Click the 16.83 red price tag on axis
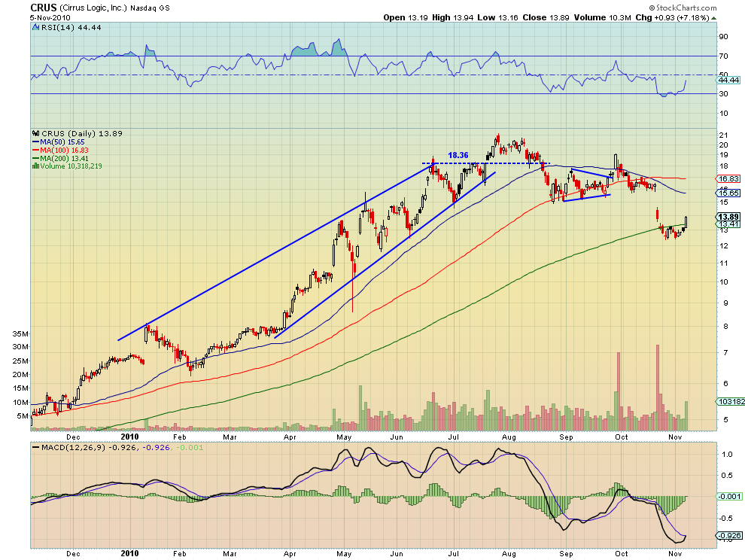745x560 pixels. coord(729,178)
